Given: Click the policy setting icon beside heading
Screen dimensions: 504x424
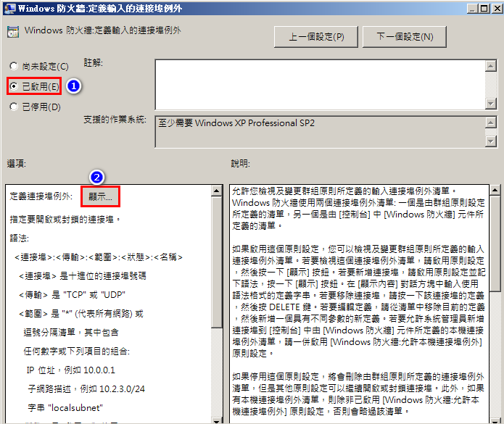Looking at the screenshot, I should click(x=13, y=31).
